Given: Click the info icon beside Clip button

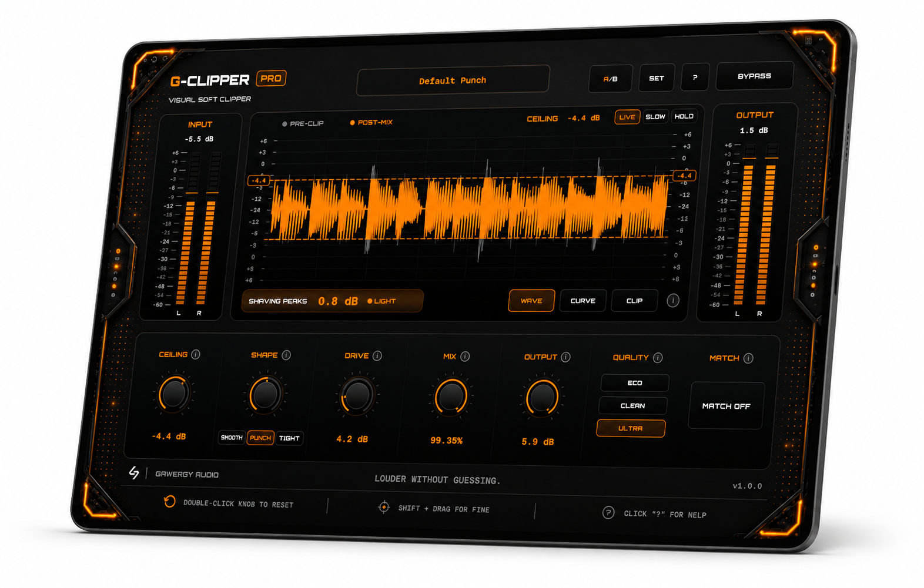Looking at the screenshot, I should coord(673,301).
